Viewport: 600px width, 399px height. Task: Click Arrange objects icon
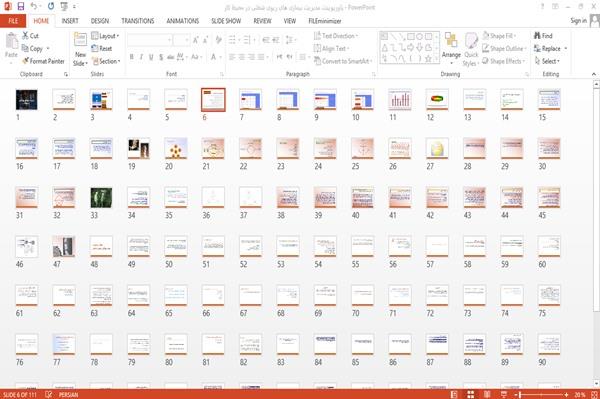click(x=451, y=41)
